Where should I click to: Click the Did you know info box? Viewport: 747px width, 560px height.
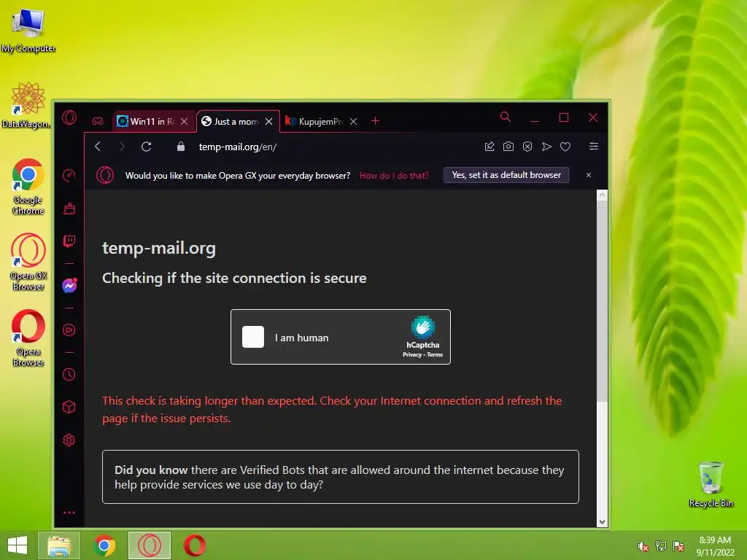click(x=341, y=477)
